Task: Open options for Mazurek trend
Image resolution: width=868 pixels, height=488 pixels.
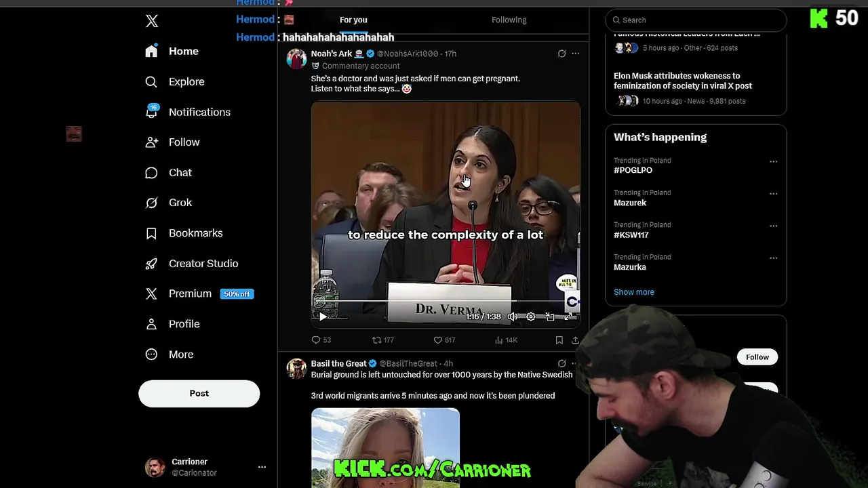Action: [773, 194]
